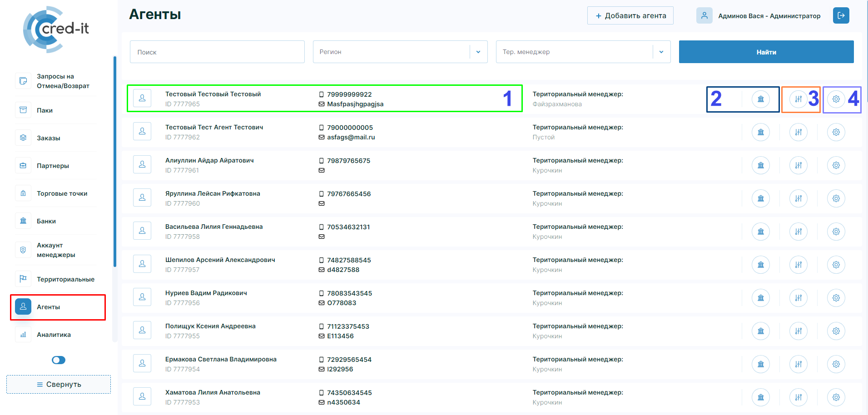
Task: Click gear icon for Нуриев Вадим Радикович
Action: pyautogui.click(x=836, y=298)
